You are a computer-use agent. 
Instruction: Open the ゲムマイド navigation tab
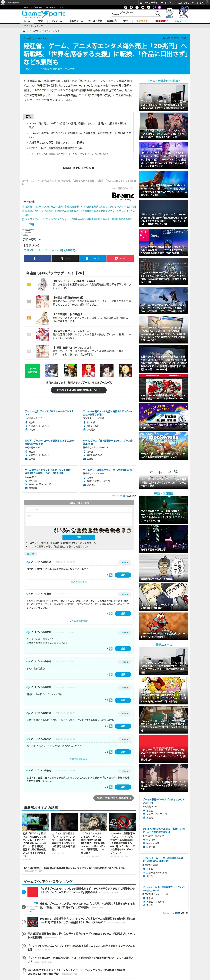pos(180,21)
